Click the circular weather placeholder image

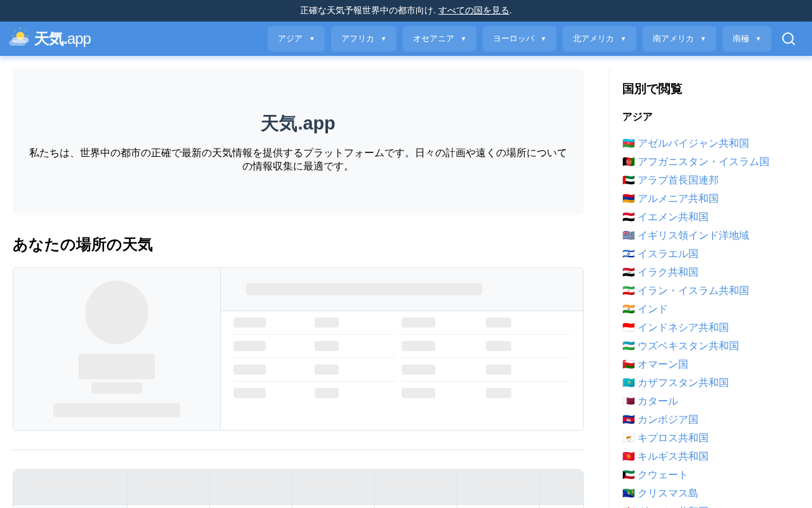point(117,312)
